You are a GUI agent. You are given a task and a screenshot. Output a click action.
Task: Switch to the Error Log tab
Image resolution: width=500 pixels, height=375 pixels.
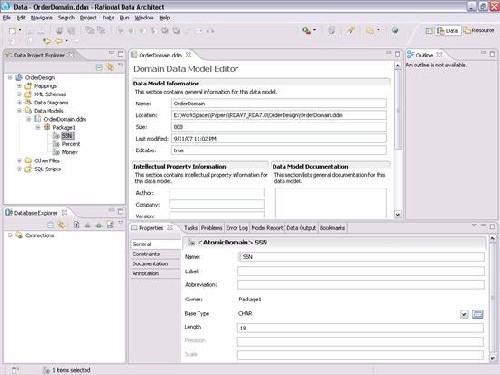tap(237, 228)
